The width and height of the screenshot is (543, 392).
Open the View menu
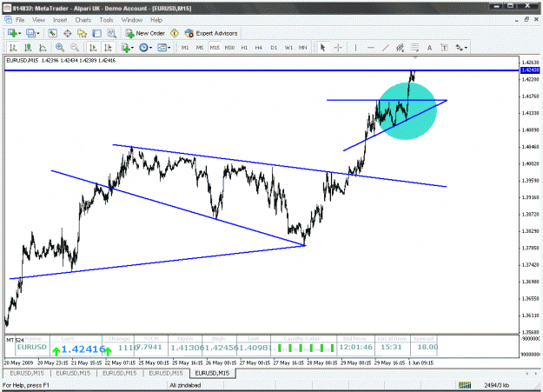39,20
